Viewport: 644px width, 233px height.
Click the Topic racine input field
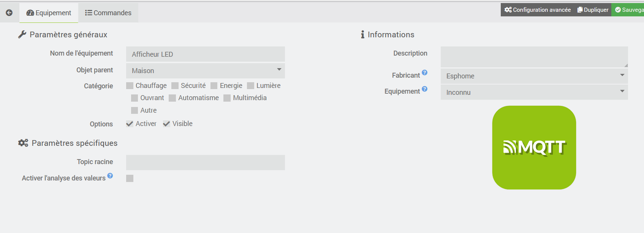(x=205, y=163)
